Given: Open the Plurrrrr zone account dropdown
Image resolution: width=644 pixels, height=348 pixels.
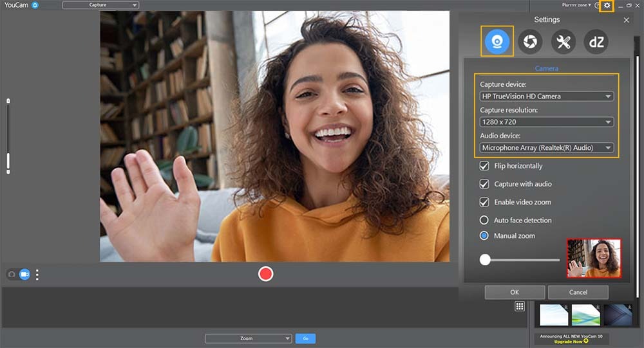Looking at the screenshot, I should [576, 5].
